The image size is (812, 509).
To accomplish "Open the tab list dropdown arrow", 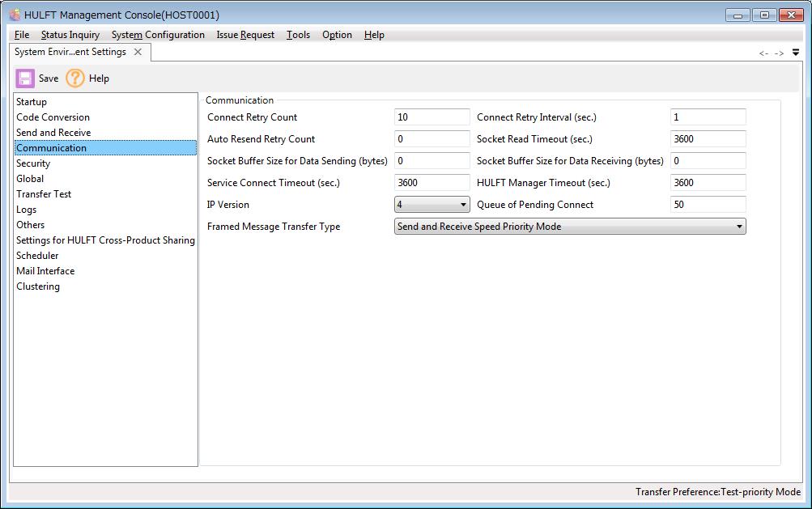I will pos(796,53).
